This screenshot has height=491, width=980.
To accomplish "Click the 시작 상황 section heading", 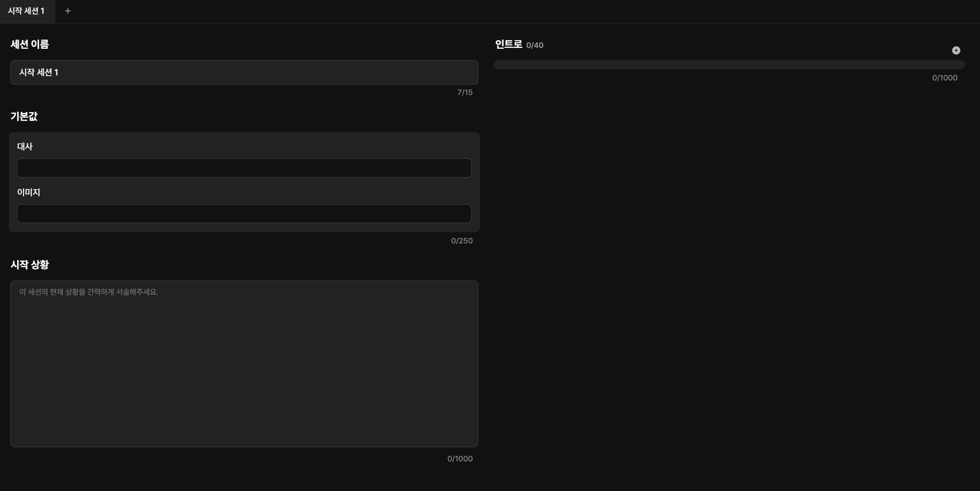I will click(x=30, y=265).
